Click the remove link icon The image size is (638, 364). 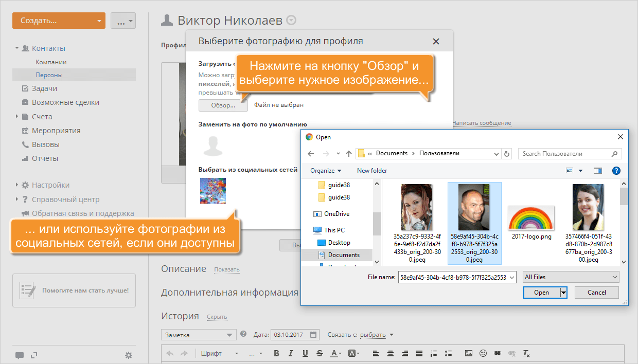tap(511, 354)
